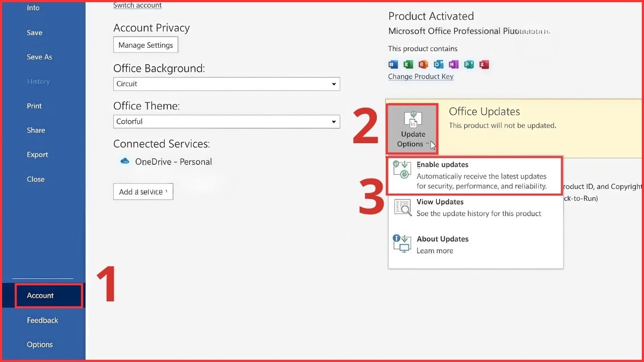Click the Word app icon
Viewport: 644px width, 362px height.
(393, 65)
